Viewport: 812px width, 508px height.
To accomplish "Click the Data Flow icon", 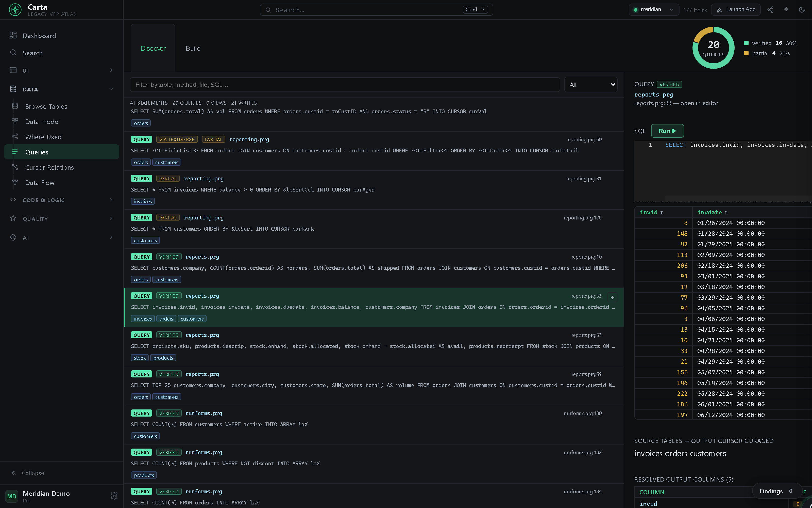I will (15, 182).
